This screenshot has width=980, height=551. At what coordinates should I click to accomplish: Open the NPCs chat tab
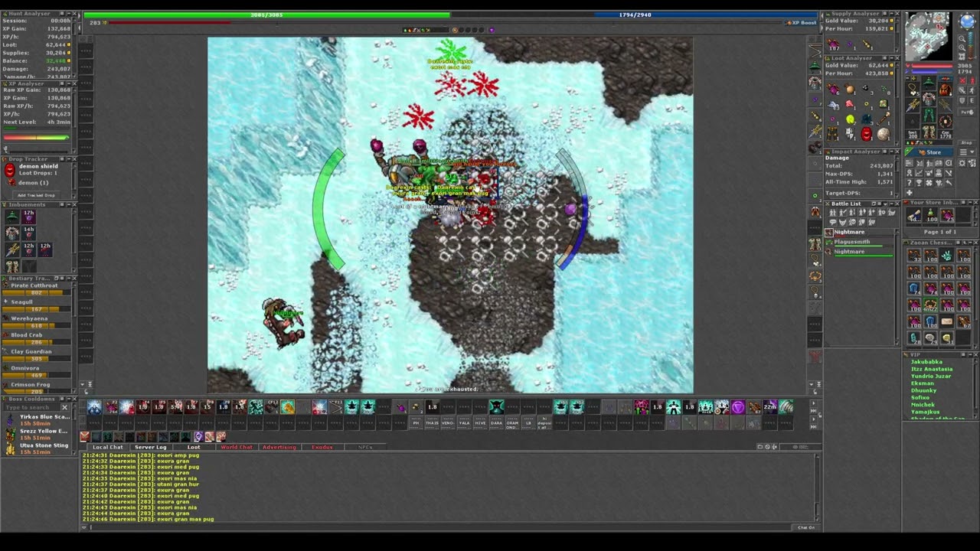(365, 447)
